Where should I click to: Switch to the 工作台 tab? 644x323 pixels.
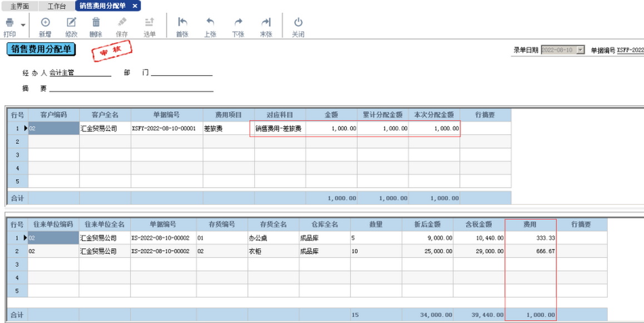tap(56, 6)
